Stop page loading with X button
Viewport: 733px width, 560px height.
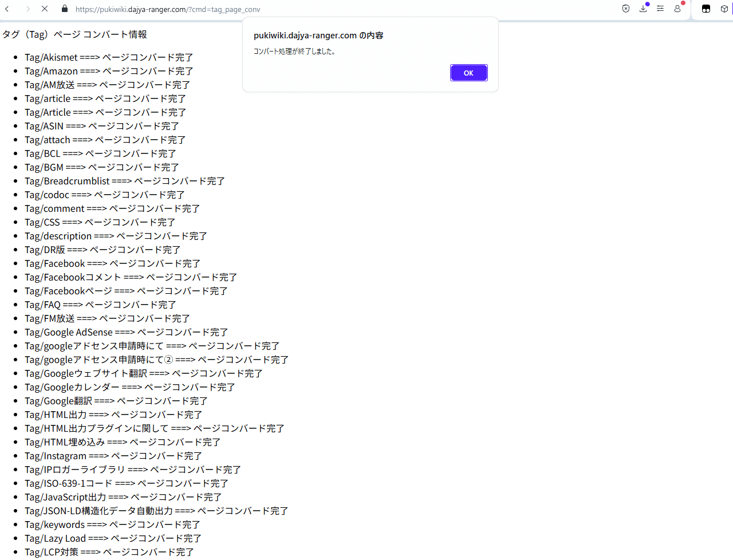click(x=45, y=9)
